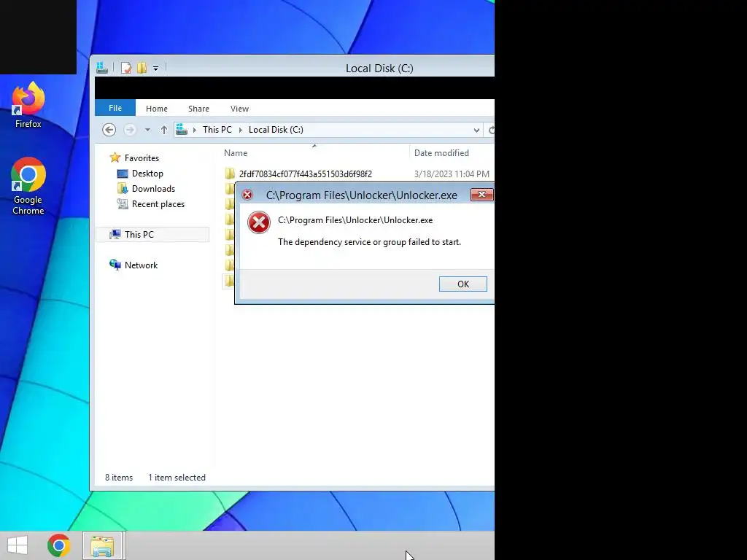
Task: Click the '8 items' status bar text
Action: (x=119, y=477)
